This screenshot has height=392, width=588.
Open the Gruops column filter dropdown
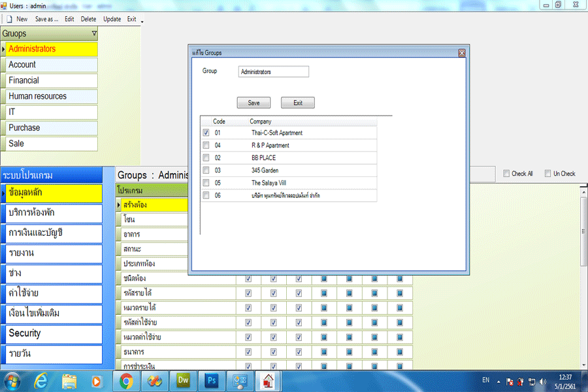93,33
